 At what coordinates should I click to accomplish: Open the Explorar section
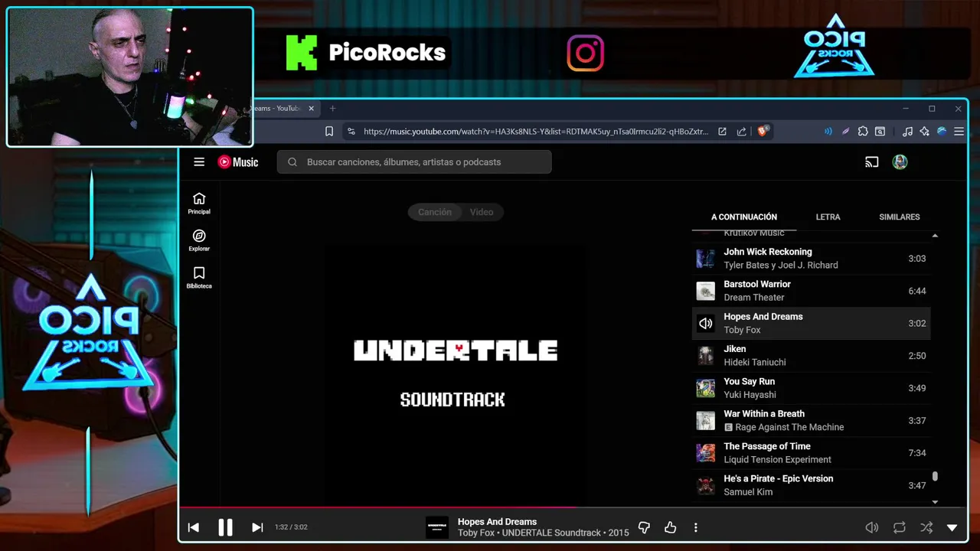click(x=199, y=240)
